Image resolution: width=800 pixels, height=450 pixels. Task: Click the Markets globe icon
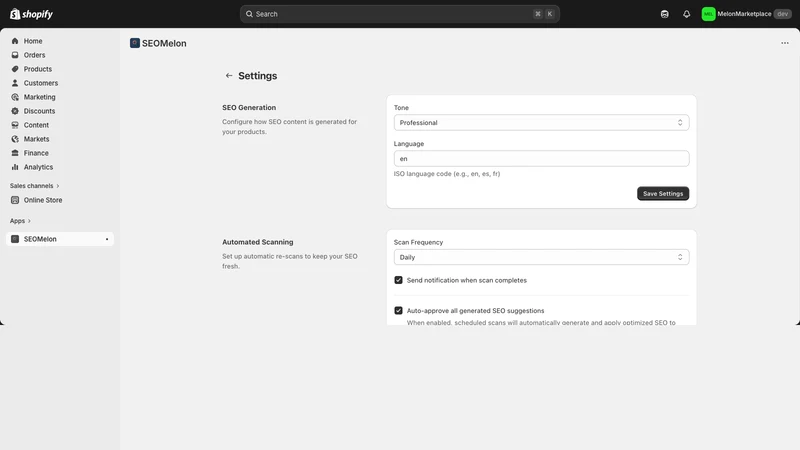(15, 139)
